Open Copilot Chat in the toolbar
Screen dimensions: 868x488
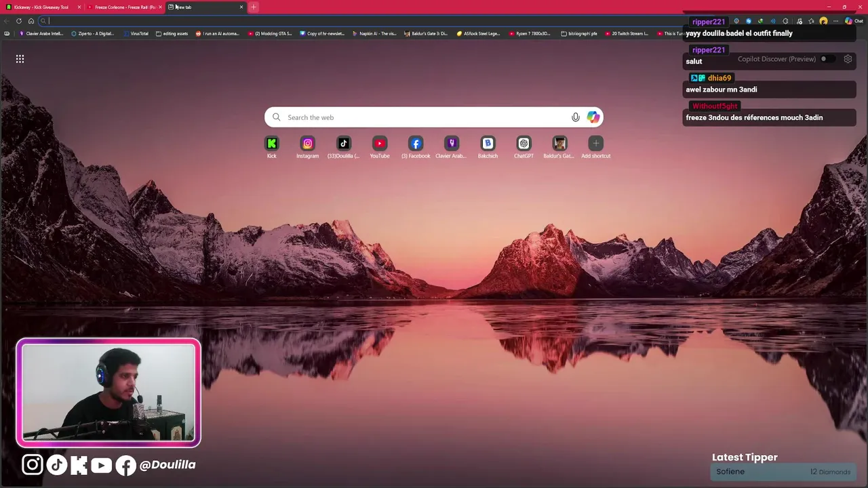(854, 21)
